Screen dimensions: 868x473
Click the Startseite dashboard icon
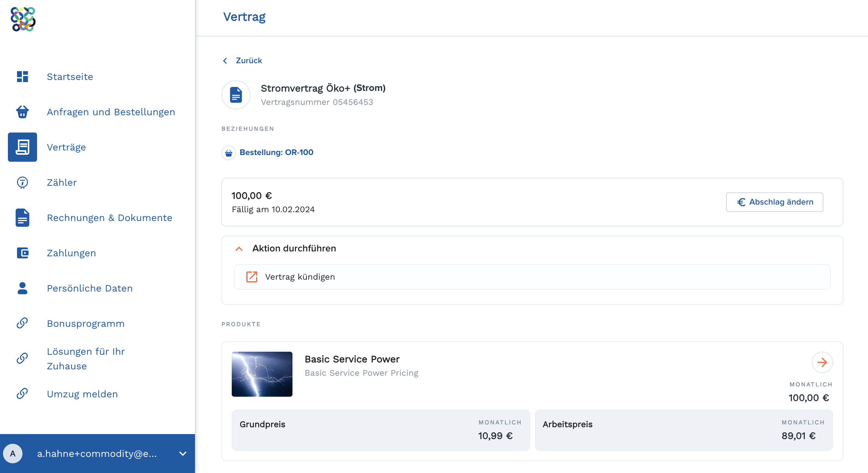(x=22, y=77)
